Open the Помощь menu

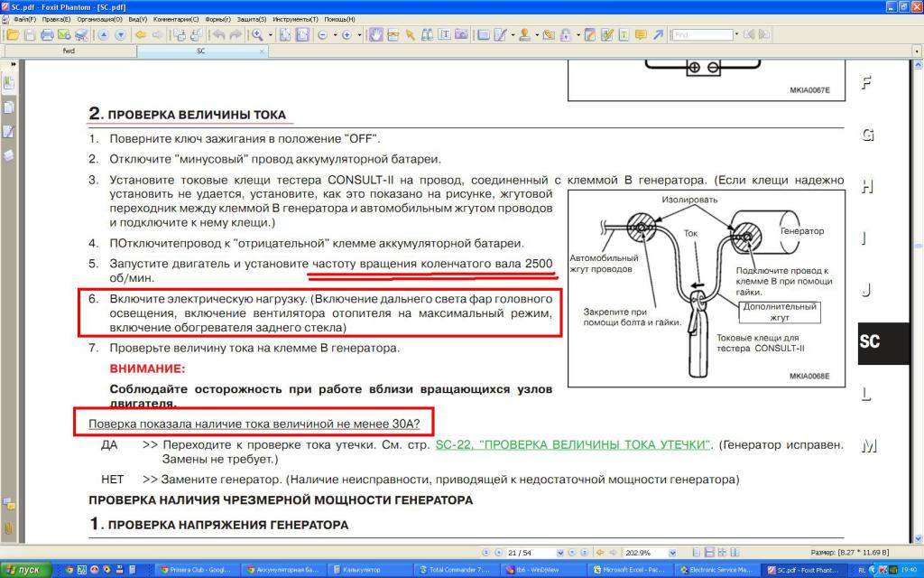(x=339, y=20)
